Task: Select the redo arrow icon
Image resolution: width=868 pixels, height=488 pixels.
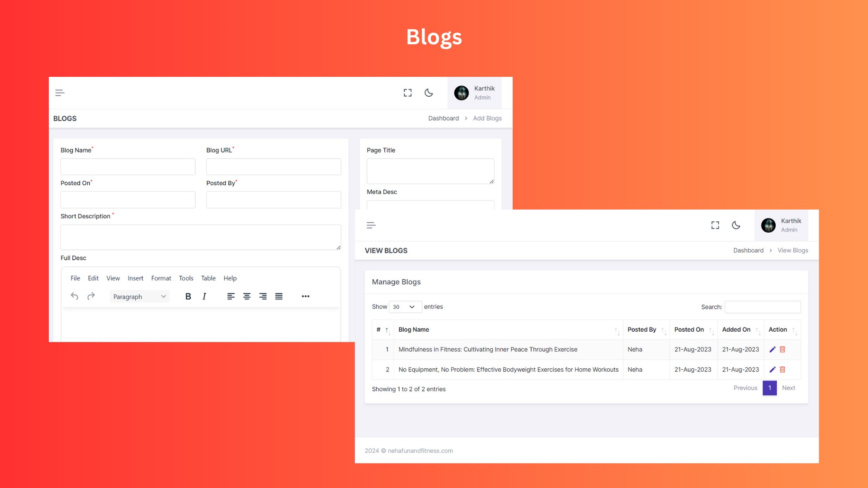Action: 91,296
